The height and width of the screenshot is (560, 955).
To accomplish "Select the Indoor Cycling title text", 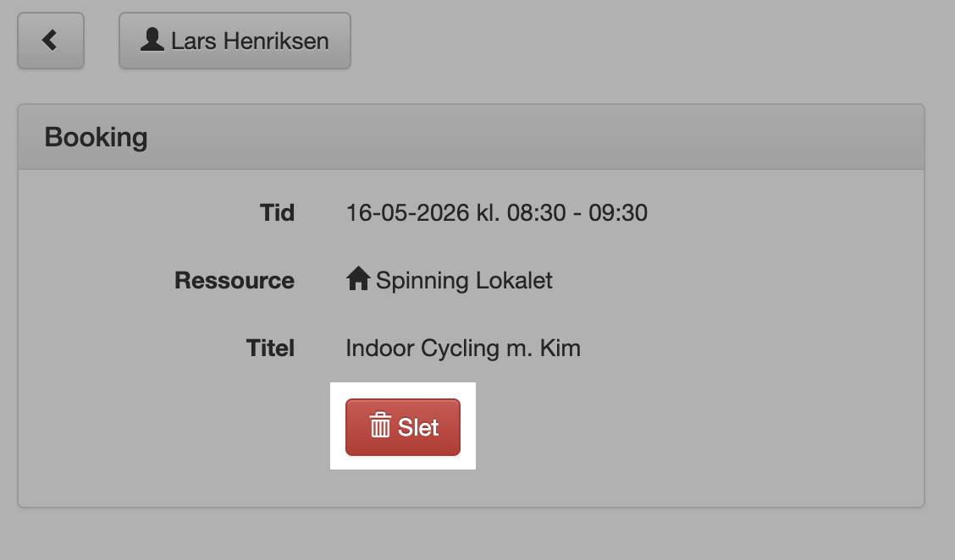I will pyautogui.click(x=422, y=349).
